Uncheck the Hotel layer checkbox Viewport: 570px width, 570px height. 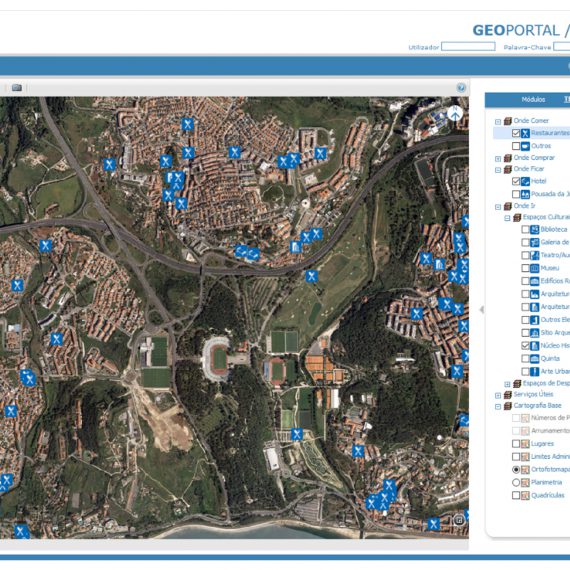[516, 181]
